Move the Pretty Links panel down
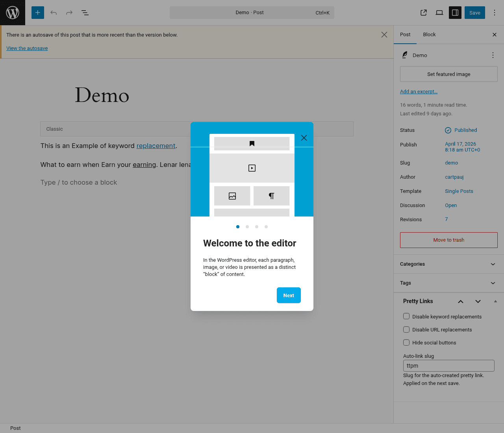This screenshot has height=433, width=504. (x=478, y=302)
